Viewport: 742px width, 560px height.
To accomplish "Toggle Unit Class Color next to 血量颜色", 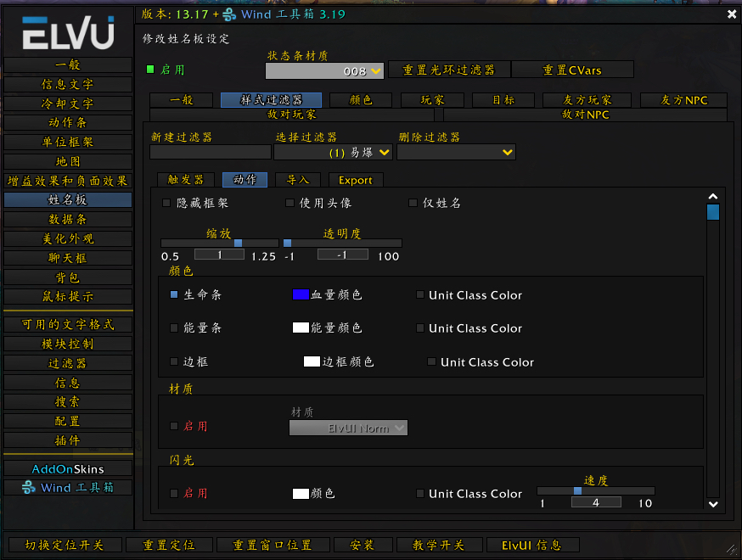I will tap(419, 295).
